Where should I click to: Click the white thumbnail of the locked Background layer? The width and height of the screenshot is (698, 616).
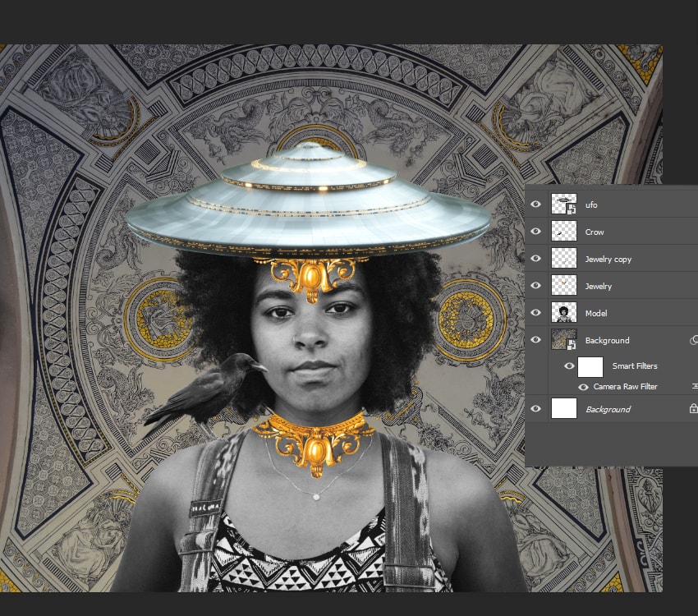tap(564, 408)
